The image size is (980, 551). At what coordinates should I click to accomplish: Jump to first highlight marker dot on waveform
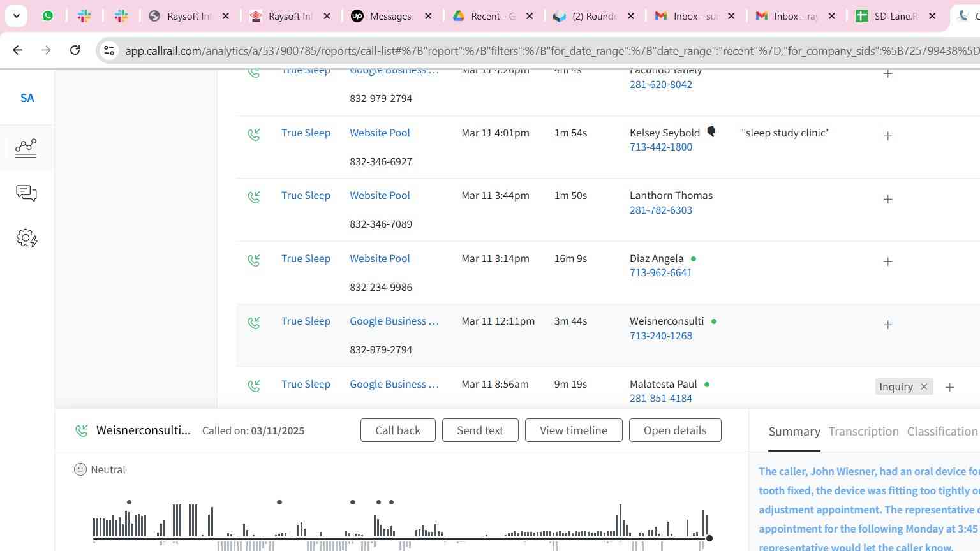pos(129,503)
